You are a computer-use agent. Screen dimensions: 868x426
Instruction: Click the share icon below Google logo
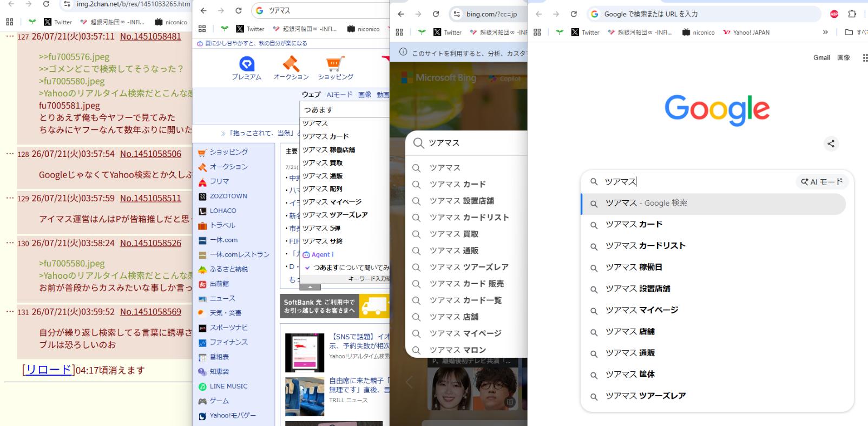[831, 143]
